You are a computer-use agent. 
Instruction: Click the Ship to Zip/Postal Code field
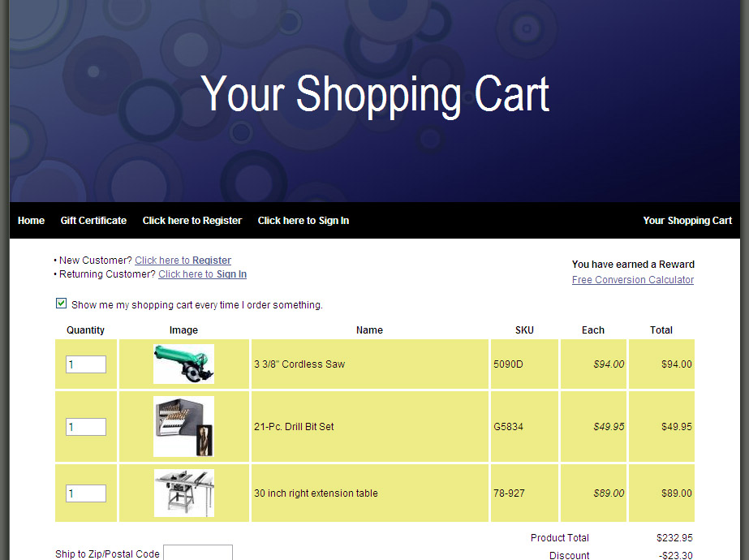coord(197,553)
